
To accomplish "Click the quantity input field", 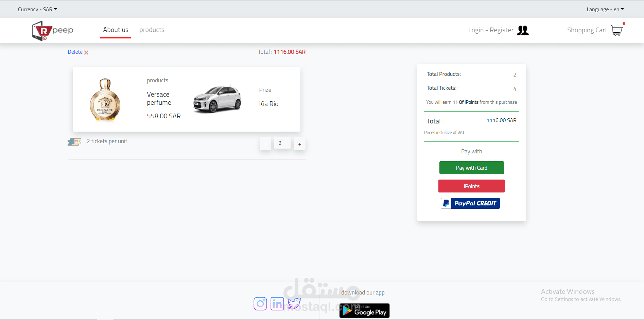I will coord(282,143).
